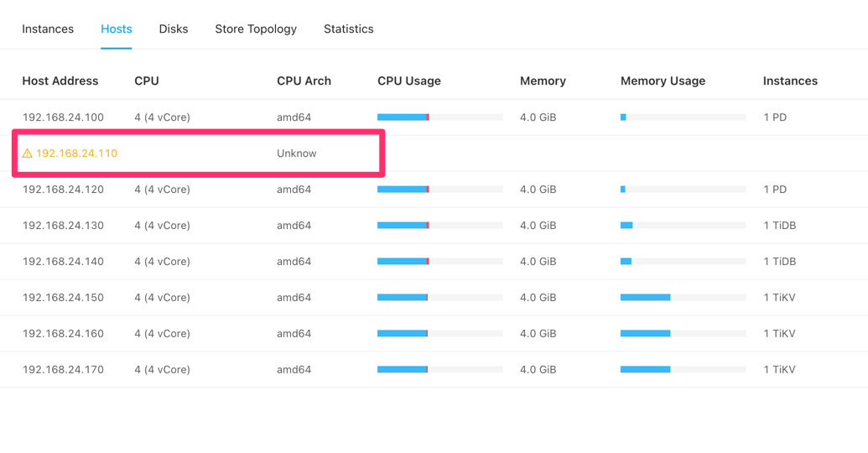Switch to the Instances tab
Screen dimensions: 868x453
[48, 29]
